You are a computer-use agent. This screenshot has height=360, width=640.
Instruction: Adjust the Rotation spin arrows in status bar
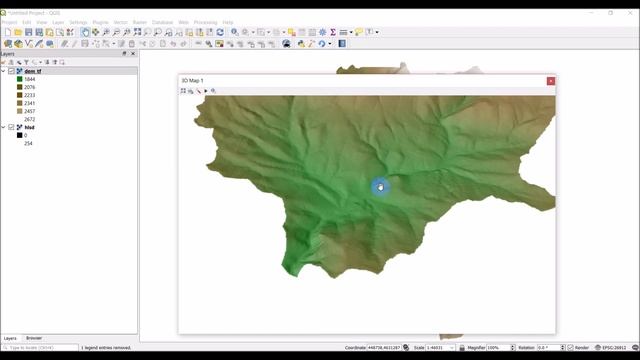click(x=562, y=348)
